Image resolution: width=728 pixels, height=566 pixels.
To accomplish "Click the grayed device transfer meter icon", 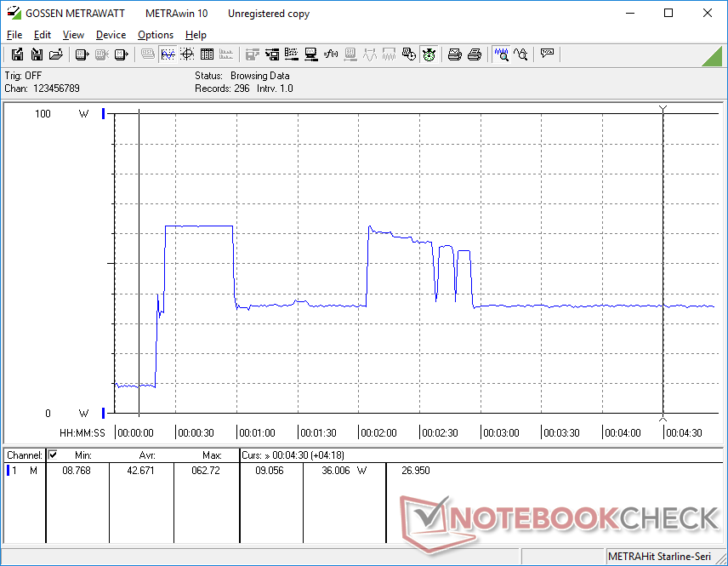I will click(102, 54).
